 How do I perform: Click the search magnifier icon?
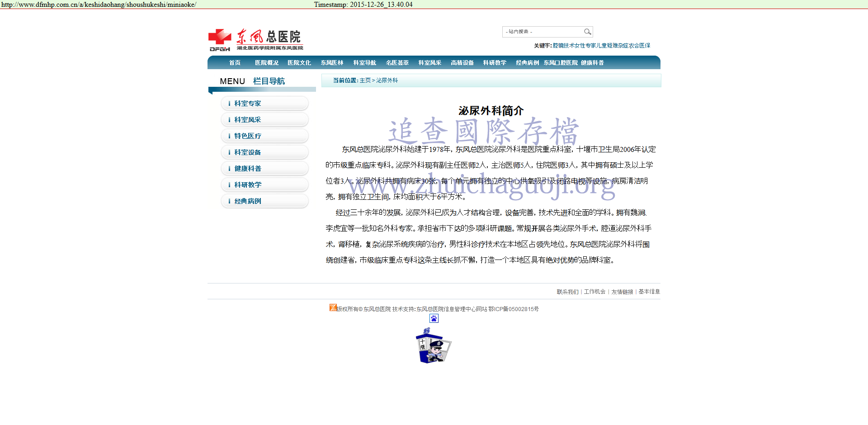(x=587, y=32)
